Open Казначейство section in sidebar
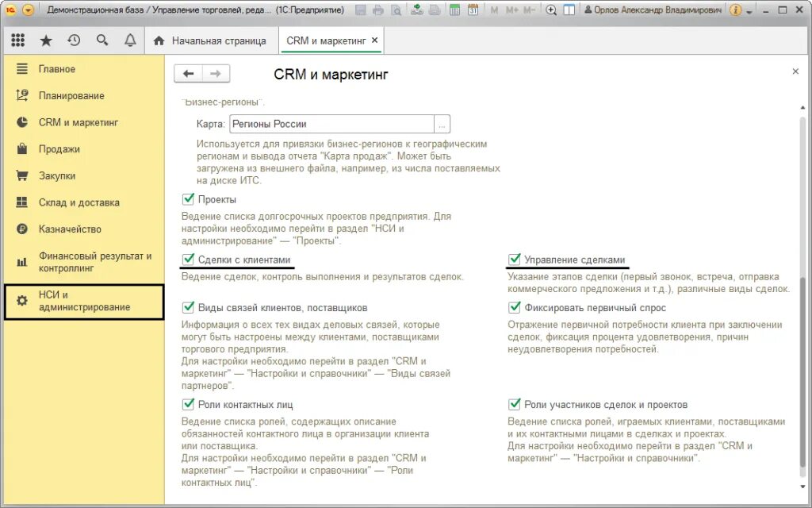This screenshot has width=812, height=508. (84, 229)
